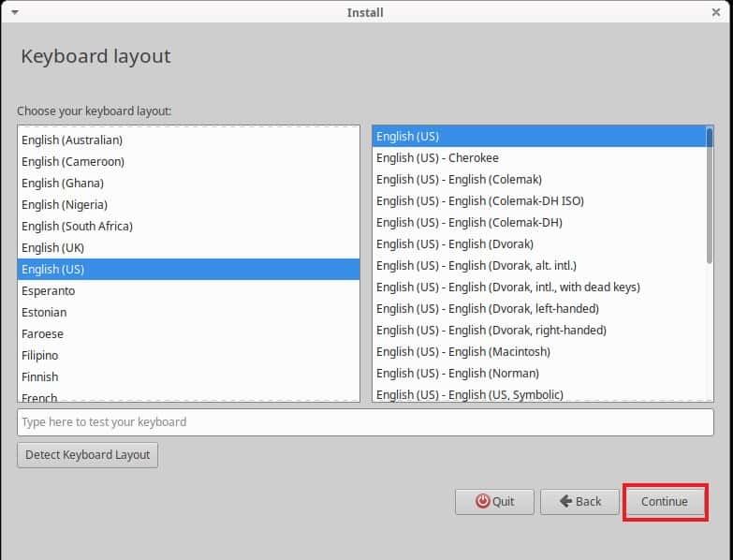Viewport: 733px width, 560px height.
Task: Open the window menu arrow in title bar
Action: click(x=15, y=12)
